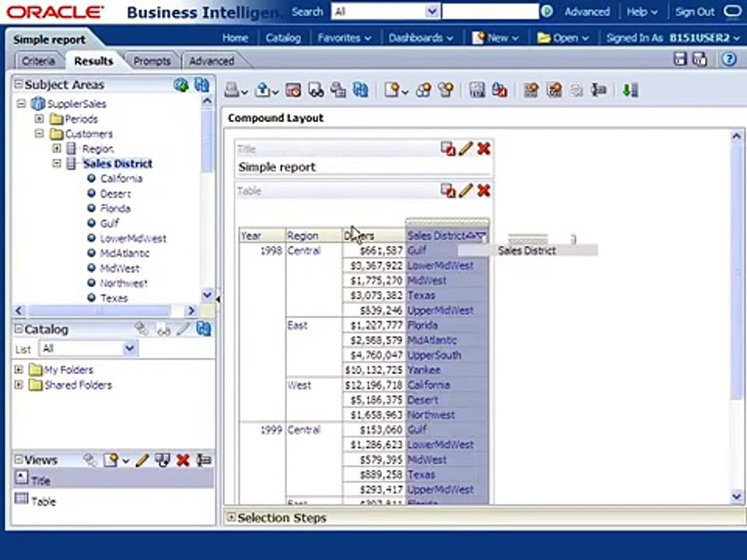Image resolution: width=747 pixels, height=560 pixels.
Task: Click the green import formatting arrow icon
Action: click(630, 89)
